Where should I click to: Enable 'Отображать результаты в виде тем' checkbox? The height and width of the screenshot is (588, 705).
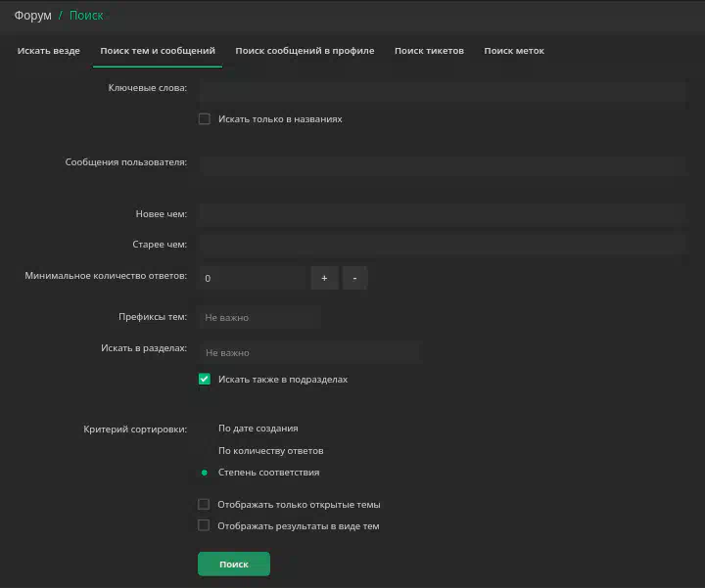[x=204, y=525]
